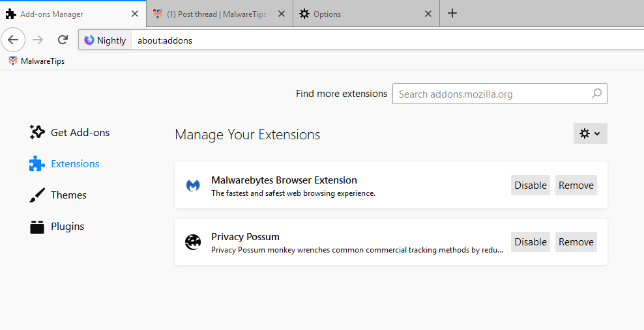Click the magnifier icon in add-ons search

[x=596, y=94]
